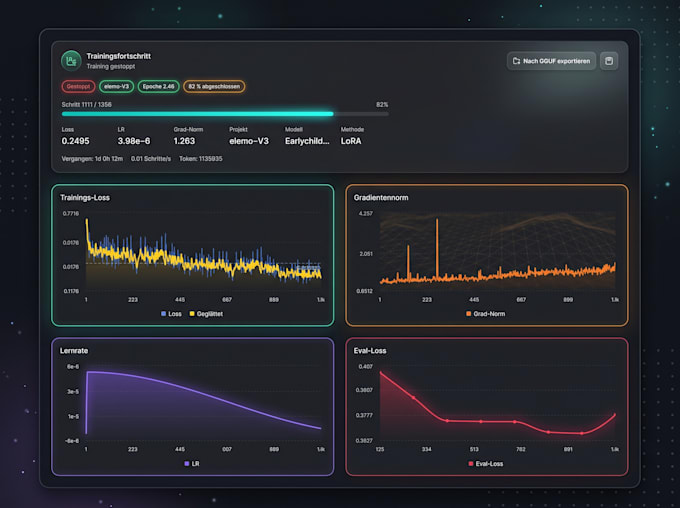This screenshot has width=680, height=508.
Task: Click the Grad-Norm value 1.263
Action: (184, 141)
